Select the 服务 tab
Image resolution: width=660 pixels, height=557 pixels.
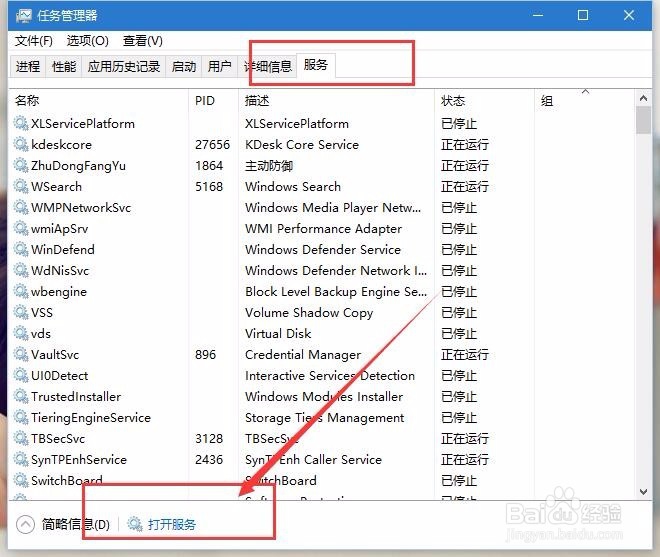click(316, 65)
